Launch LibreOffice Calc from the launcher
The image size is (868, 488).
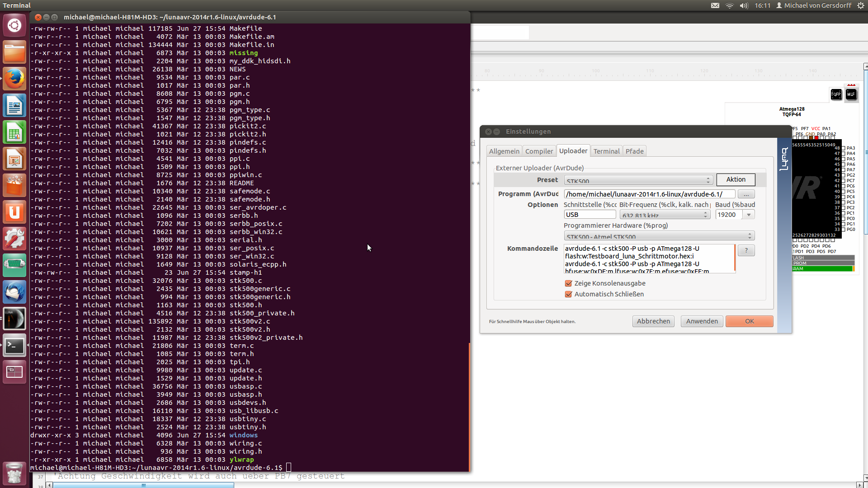(14, 132)
